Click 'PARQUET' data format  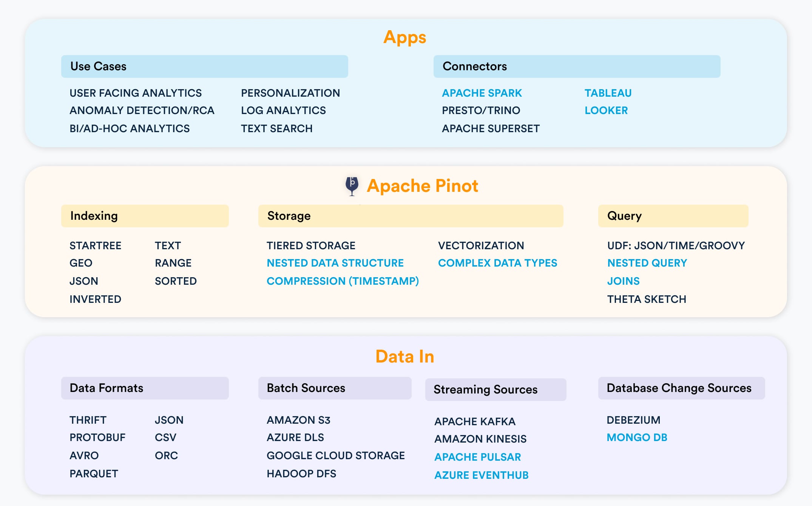coord(94,474)
